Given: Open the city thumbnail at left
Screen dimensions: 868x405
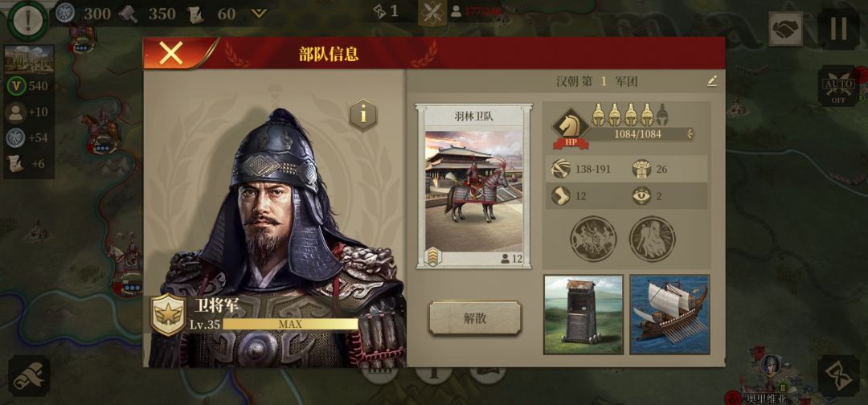Looking at the screenshot, I should (x=29, y=59).
